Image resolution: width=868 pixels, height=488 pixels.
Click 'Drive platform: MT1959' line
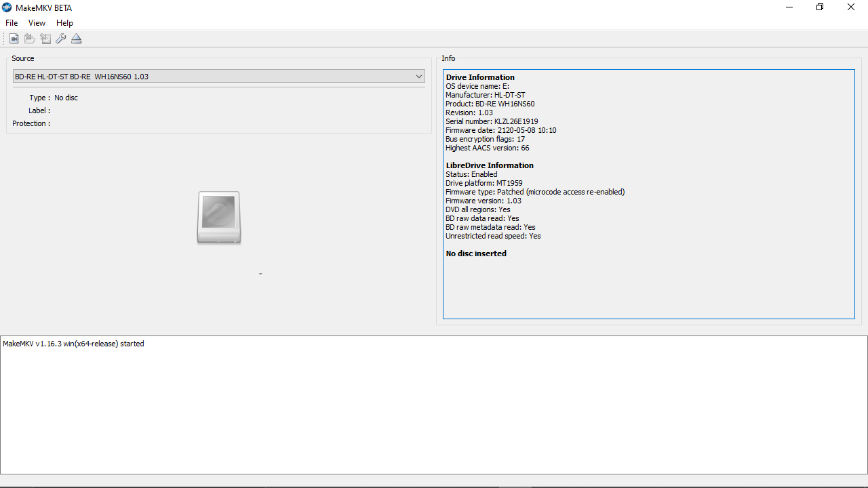[484, 183]
